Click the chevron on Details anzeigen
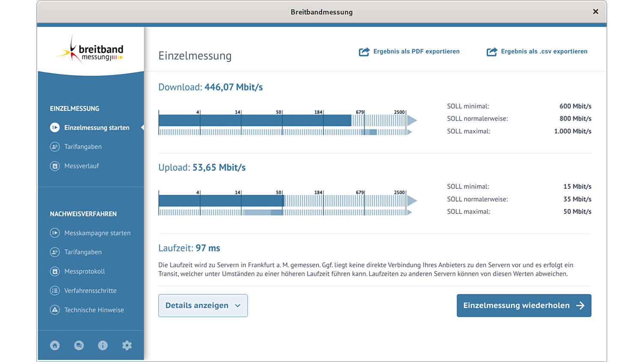644x362 pixels. 238,306
